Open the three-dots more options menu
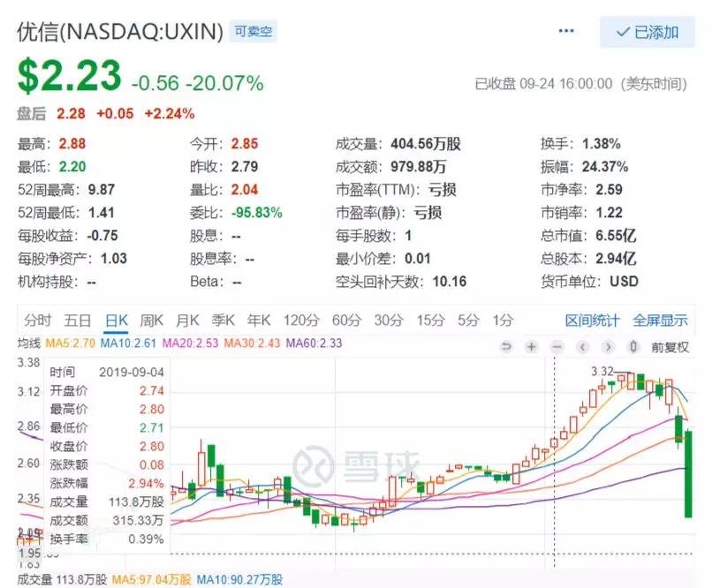Image resolution: width=712 pixels, height=588 pixels. pos(565,31)
